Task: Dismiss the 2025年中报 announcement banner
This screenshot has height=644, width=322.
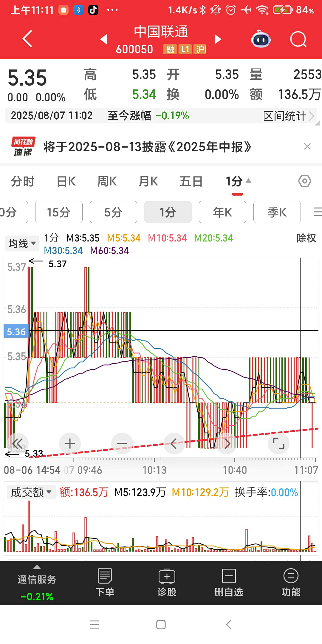Action: (307, 146)
